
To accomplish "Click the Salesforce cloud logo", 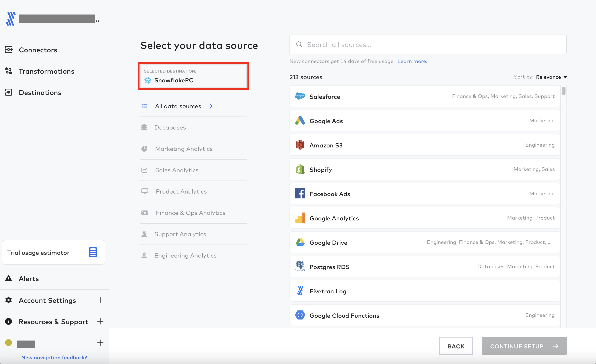I will click(300, 96).
